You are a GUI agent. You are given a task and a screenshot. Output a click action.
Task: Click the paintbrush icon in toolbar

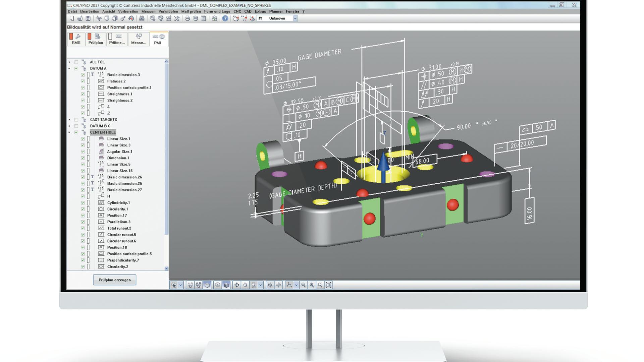coord(123,18)
